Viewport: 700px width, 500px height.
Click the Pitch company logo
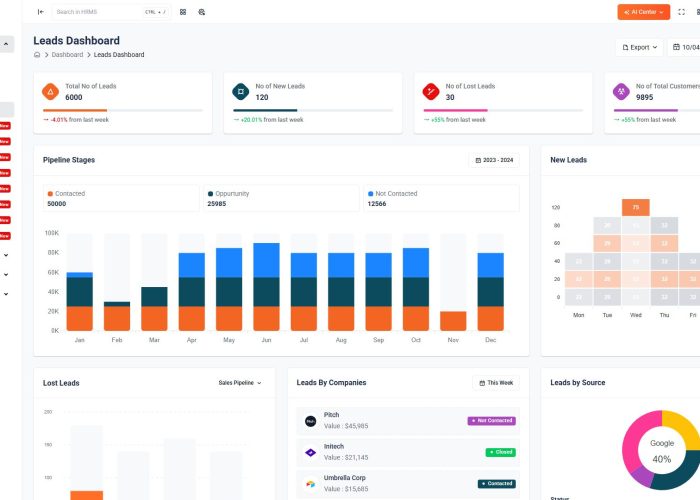[x=310, y=421]
